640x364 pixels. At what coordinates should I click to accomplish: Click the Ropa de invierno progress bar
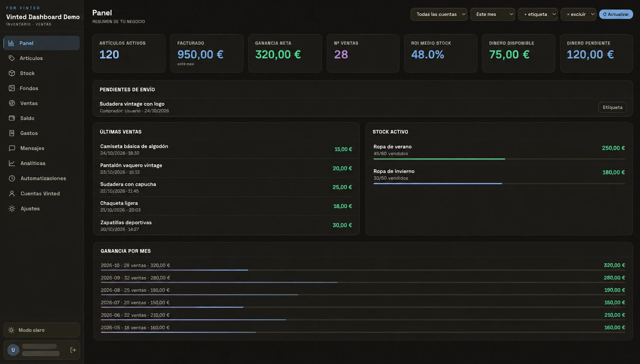click(x=499, y=184)
